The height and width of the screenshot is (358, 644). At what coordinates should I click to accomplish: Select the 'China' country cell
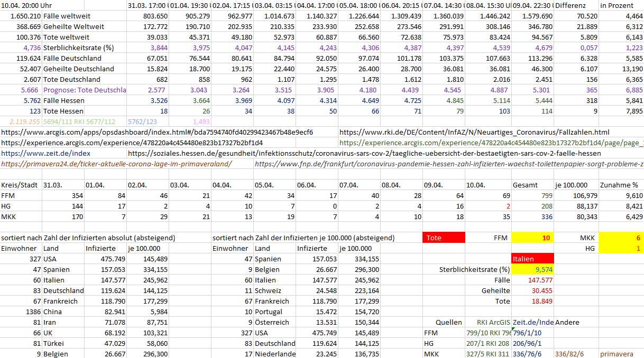click(x=53, y=312)
